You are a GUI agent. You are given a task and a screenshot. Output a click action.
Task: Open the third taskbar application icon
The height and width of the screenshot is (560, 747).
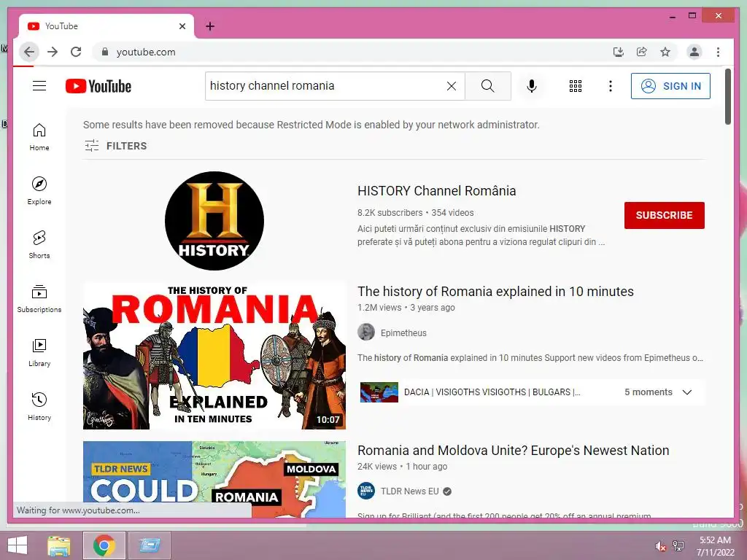(x=149, y=545)
